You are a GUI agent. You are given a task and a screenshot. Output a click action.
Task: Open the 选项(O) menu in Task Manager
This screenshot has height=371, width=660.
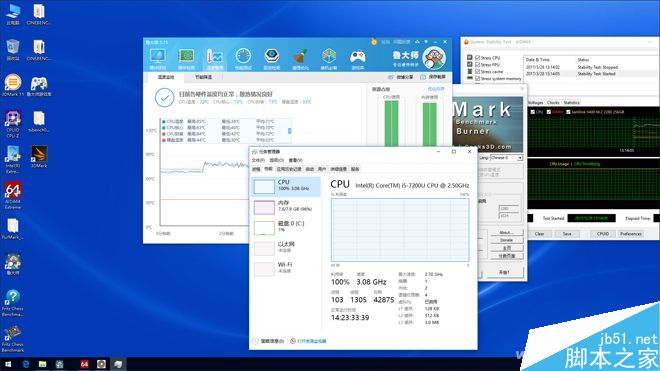pyautogui.click(x=277, y=160)
